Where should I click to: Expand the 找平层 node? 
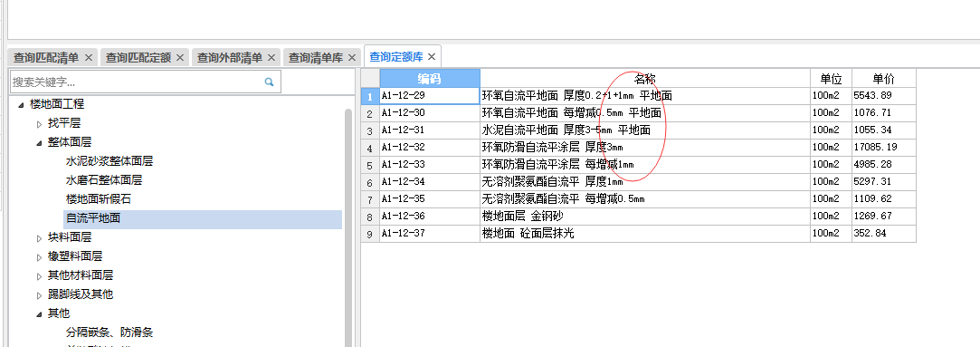[x=40, y=124]
